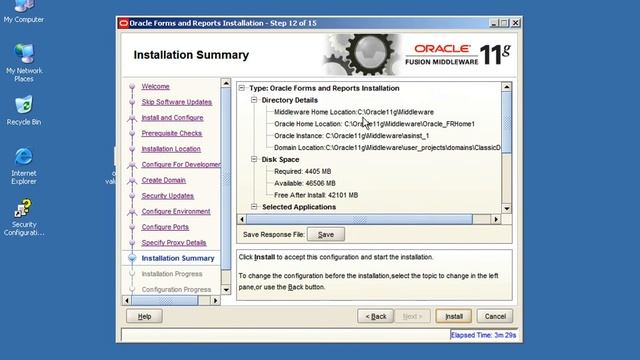Click the Save response file button
This screenshot has width=640, height=360.
(326, 235)
